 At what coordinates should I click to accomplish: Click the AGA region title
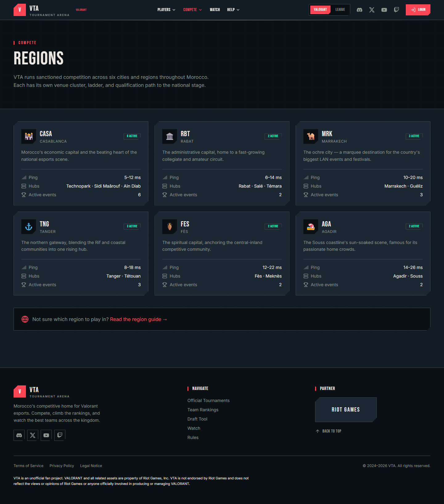327,224
